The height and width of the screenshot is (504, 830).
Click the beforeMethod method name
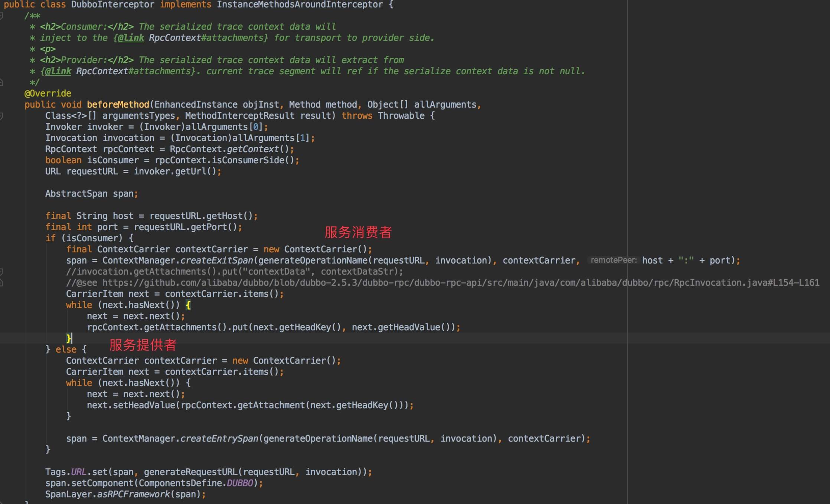pos(118,105)
